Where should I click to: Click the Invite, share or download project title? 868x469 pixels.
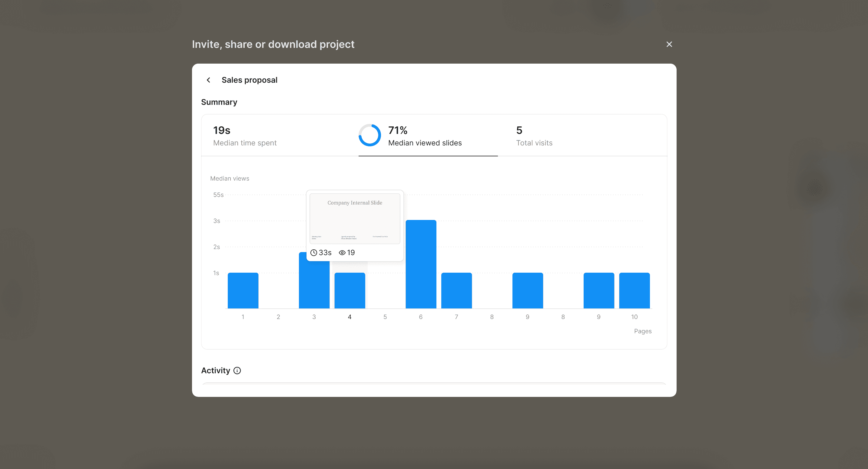(x=273, y=44)
